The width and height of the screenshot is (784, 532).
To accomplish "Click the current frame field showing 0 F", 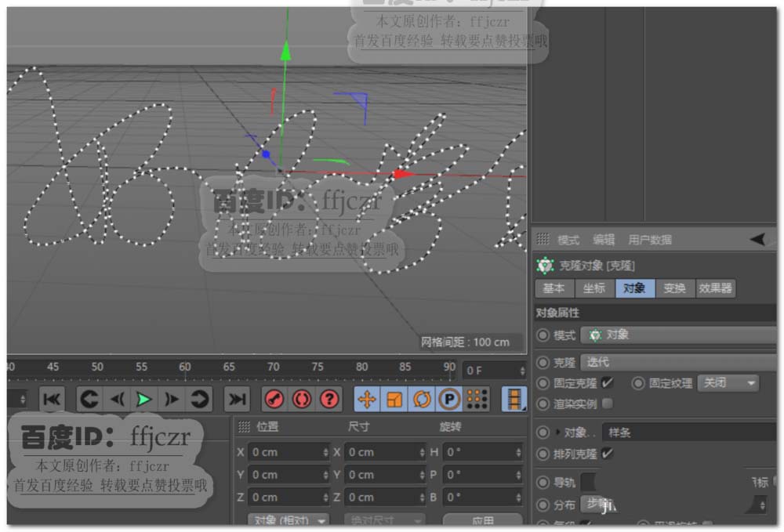I will (x=494, y=371).
